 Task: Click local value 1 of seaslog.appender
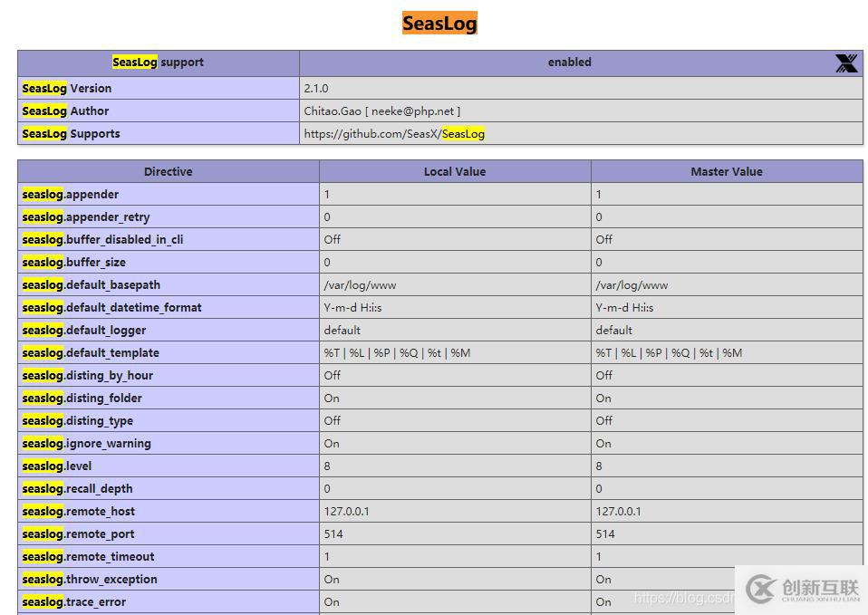(327, 195)
